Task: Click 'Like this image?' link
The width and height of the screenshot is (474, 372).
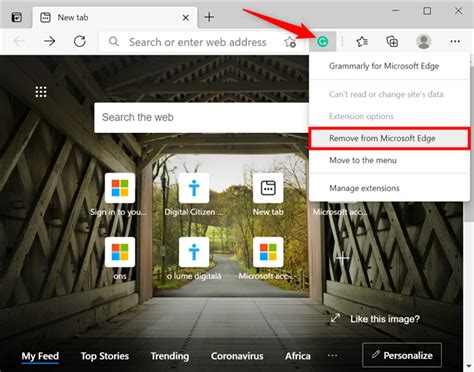Action: coord(385,319)
